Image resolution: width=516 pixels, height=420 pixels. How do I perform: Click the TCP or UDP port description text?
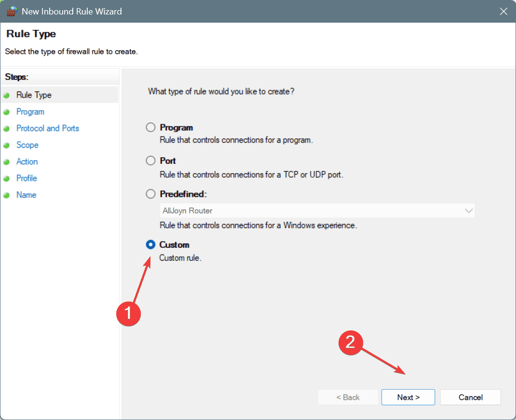[251, 175]
